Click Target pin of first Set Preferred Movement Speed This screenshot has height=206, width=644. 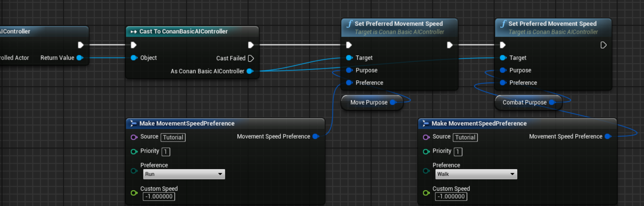pos(349,58)
